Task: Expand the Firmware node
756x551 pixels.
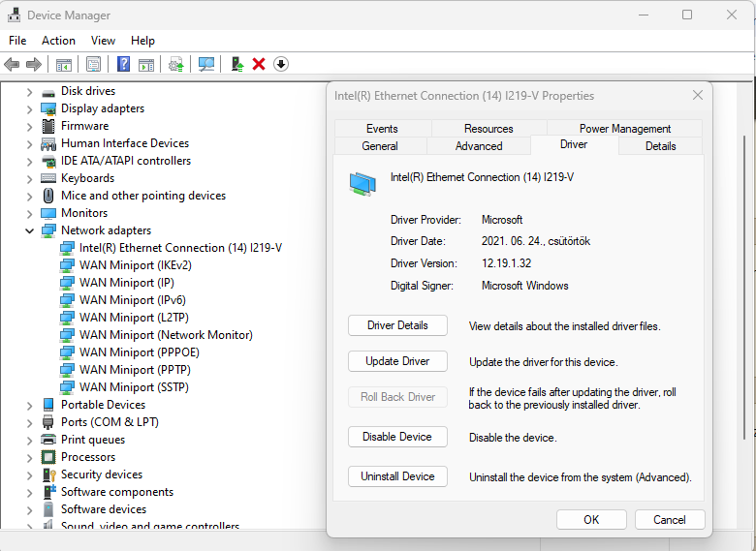Action: [29, 127]
